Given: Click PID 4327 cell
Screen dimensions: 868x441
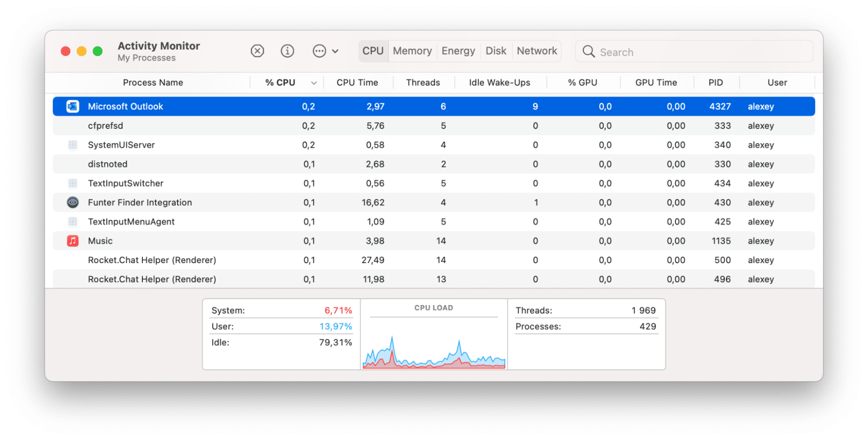Looking at the screenshot, I should (x=720, y=106).
